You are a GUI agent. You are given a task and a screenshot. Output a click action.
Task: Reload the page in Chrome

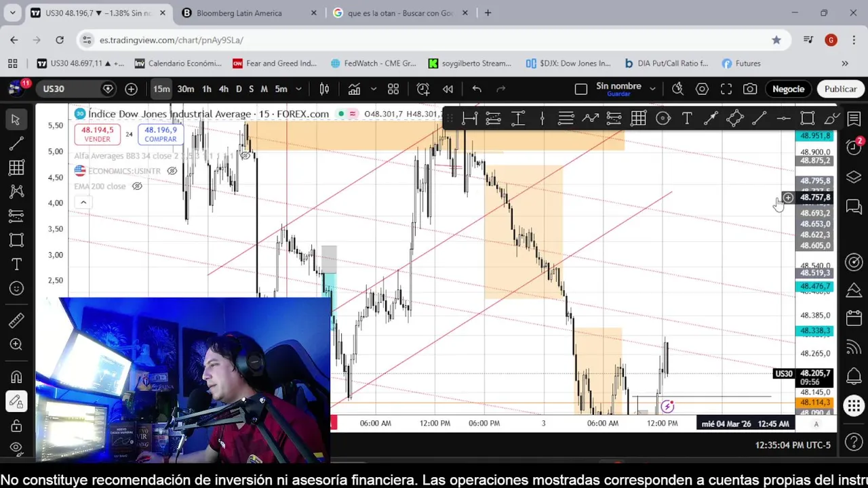(x=60, y=40)
